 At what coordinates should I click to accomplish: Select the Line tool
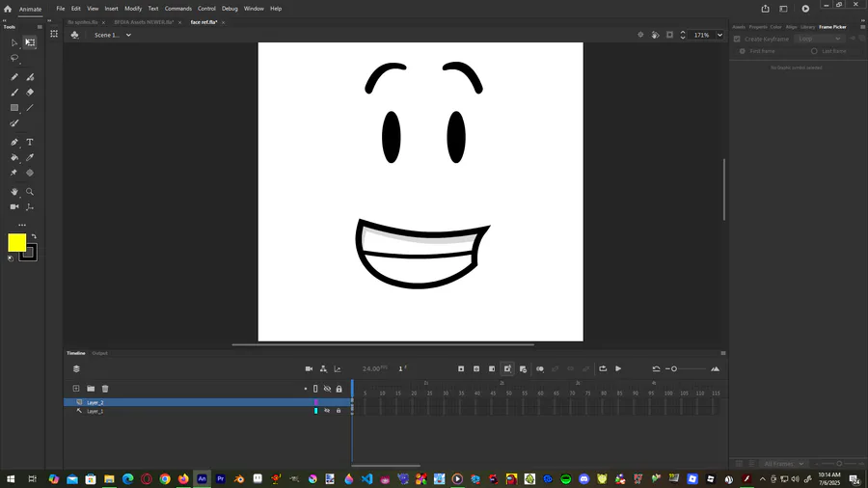(x=30, y=108)
